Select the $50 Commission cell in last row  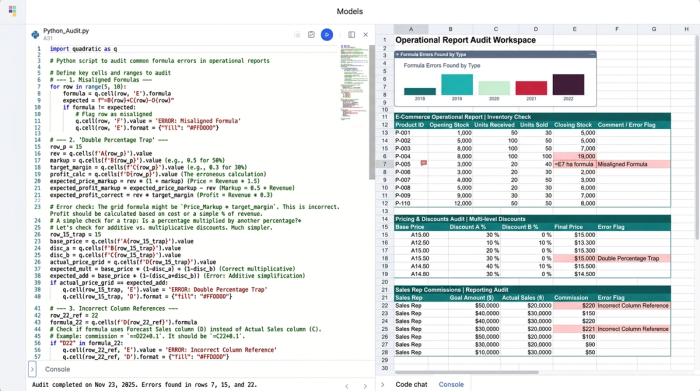[x=575, y=353]
